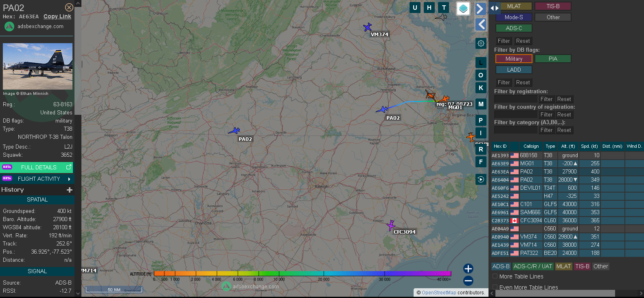Click the right chevron sidebar arrow

pos(481,9)
